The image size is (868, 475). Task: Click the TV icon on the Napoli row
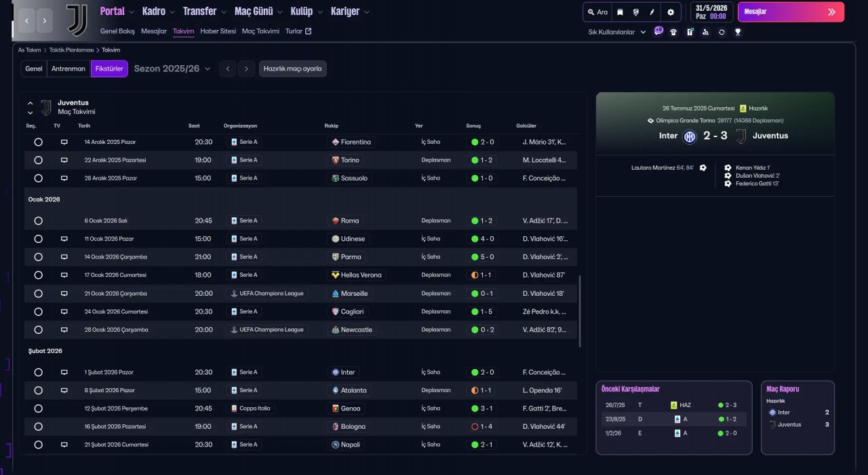pos(64,445)
